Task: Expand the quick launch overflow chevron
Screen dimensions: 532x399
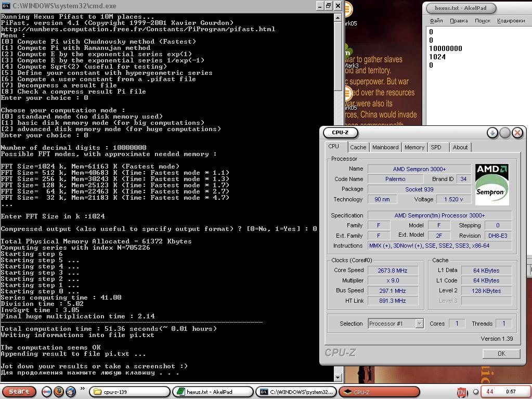Action: click(83, 389)
